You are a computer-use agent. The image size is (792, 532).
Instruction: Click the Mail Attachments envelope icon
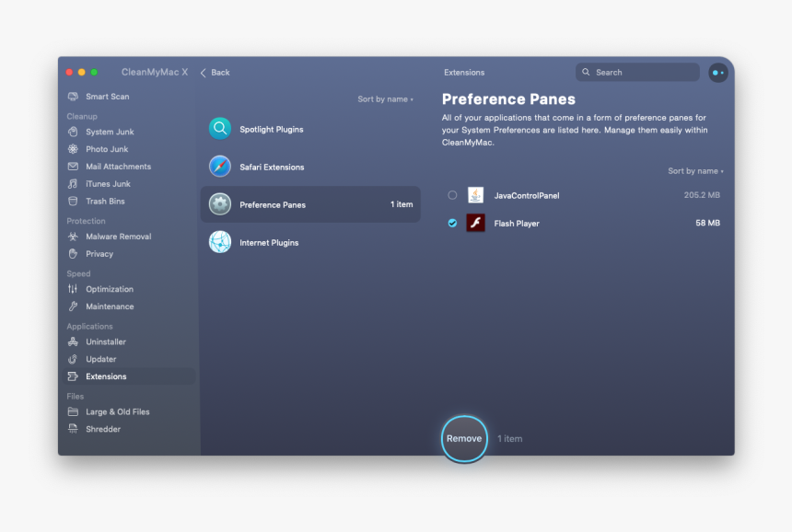[74, 166]
